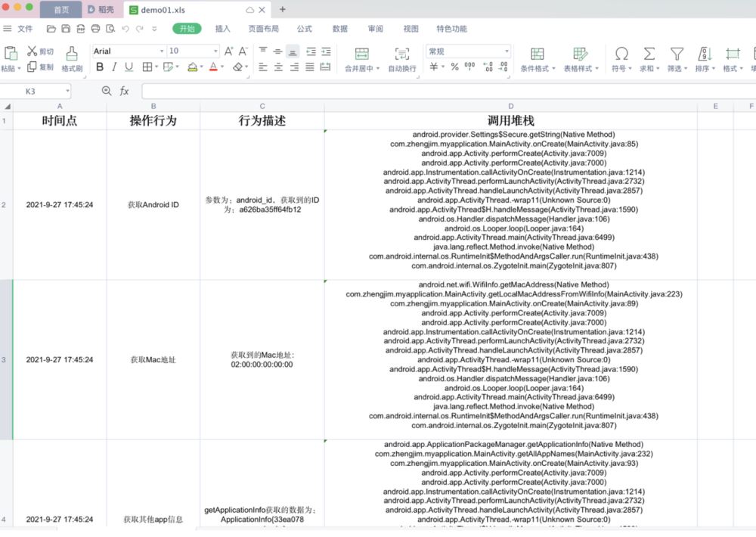Screen dimensions: 756x537
Task: Click the increase indent icon
Action: tap(327, 51)
